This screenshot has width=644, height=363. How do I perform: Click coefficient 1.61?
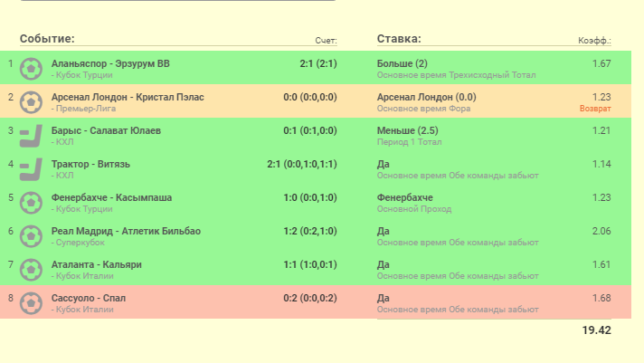tap(601, 264)
